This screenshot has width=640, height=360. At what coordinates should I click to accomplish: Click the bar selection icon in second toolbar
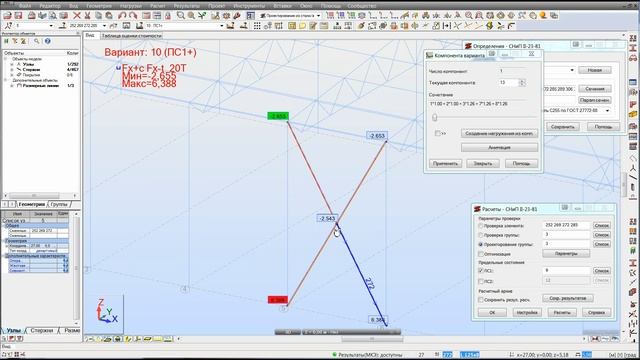[62, 26]
